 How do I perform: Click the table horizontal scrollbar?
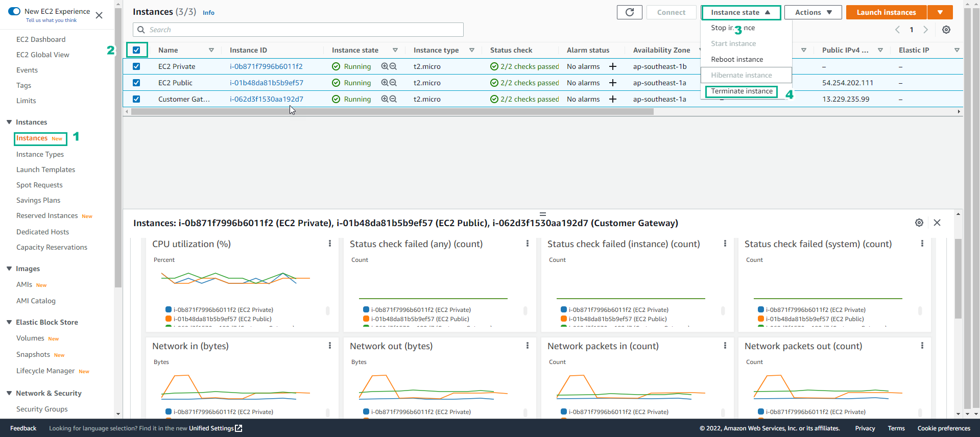click(x=392, y=111)
